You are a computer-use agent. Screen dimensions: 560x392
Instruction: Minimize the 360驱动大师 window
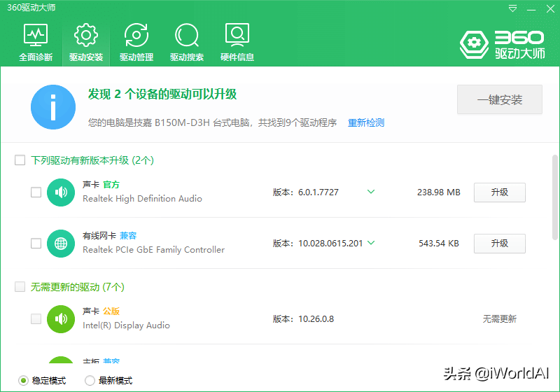531,10
